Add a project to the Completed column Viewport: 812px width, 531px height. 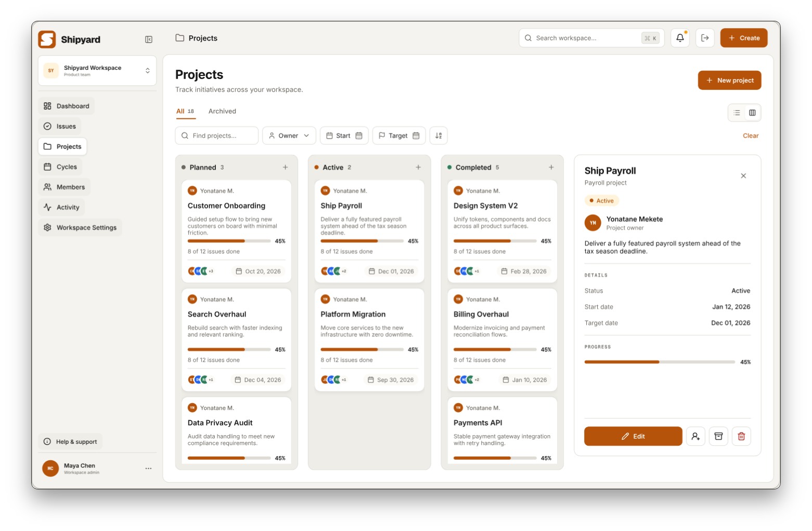pos(551,167)
